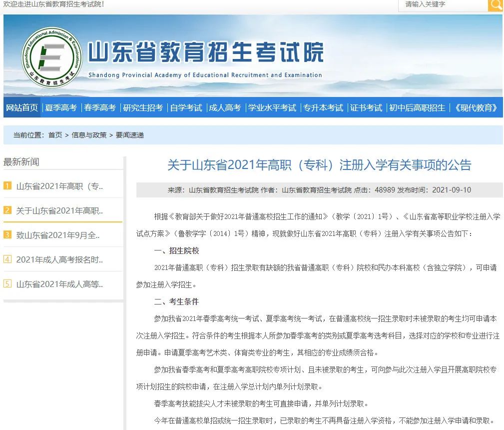
Task: Open news item 山东省2021年高职（专..
Action: coord(59,186)
